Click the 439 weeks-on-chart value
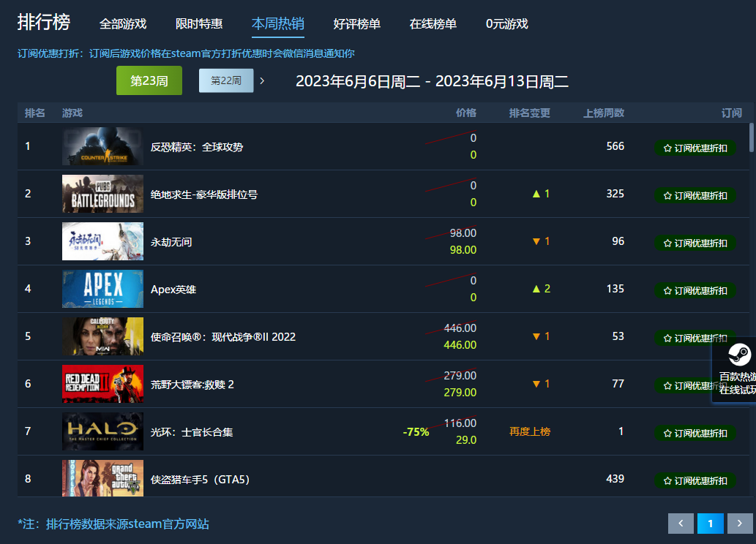This screenshot has height=544, width=756. (x=615, y=478)
